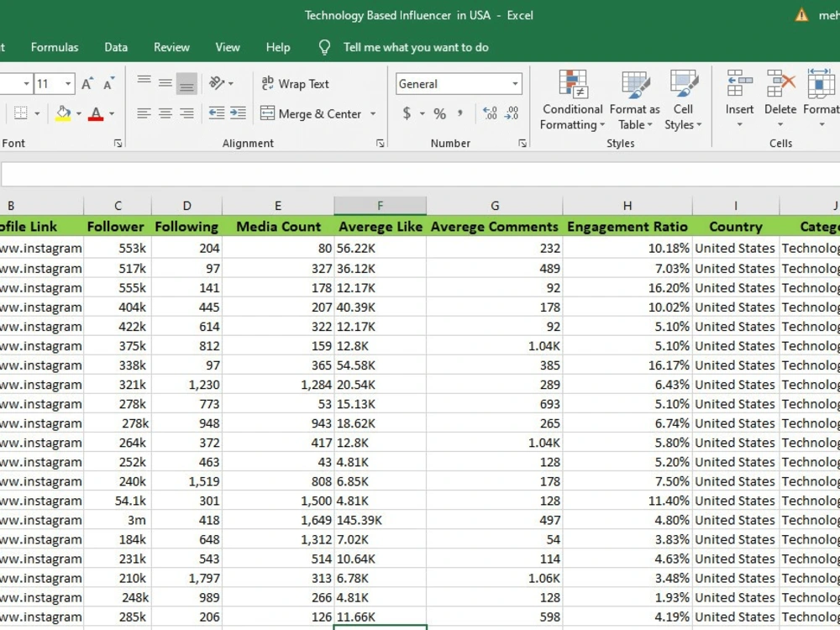Image resolution: width=840 pixels, height=630 pixels.
Task: Toggle Bottom Align vertical alignment
Action: (x=186, y=83)
